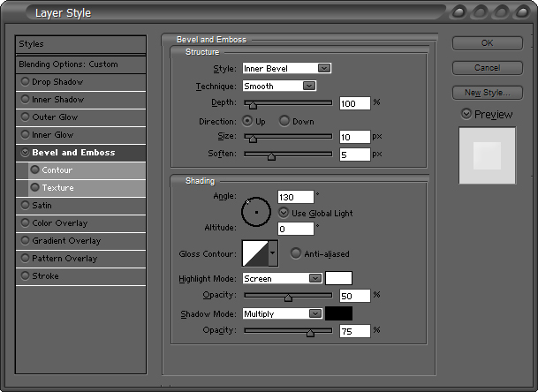Toggle the Preview checkbox
Image resolution: width=538 pixels, height=392 pixels.
pos(466,114)
